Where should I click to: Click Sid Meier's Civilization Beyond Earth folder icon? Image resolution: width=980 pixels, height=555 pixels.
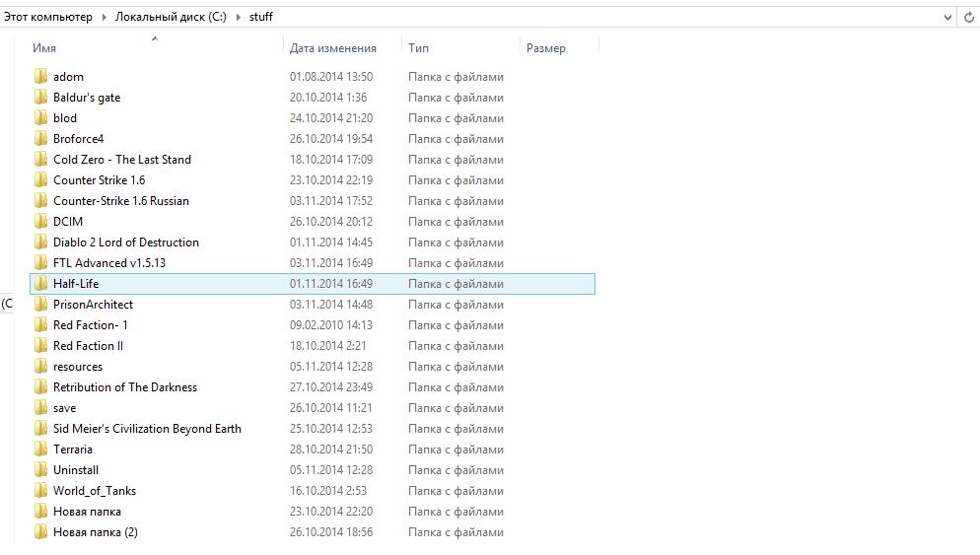coord(40,428)
